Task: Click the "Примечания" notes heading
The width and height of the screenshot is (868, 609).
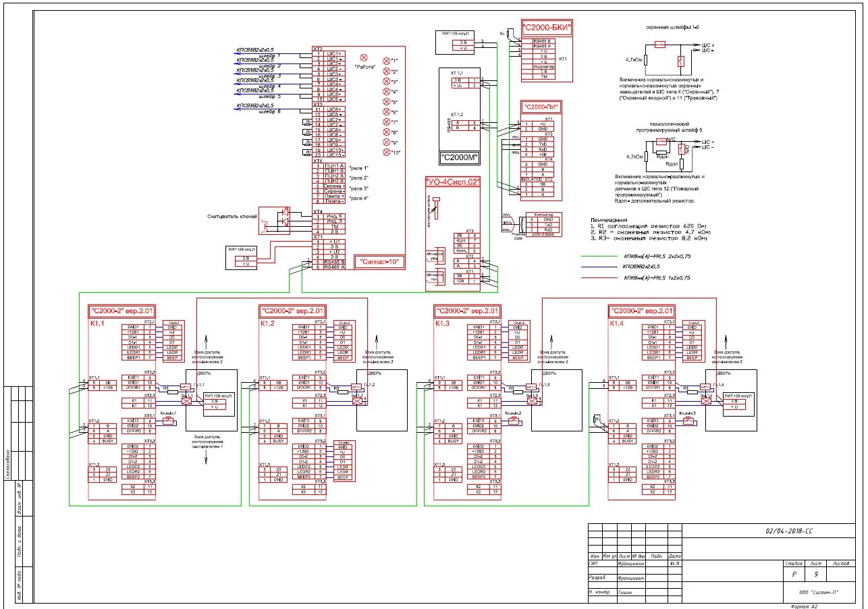Action: tap(609, 220)
